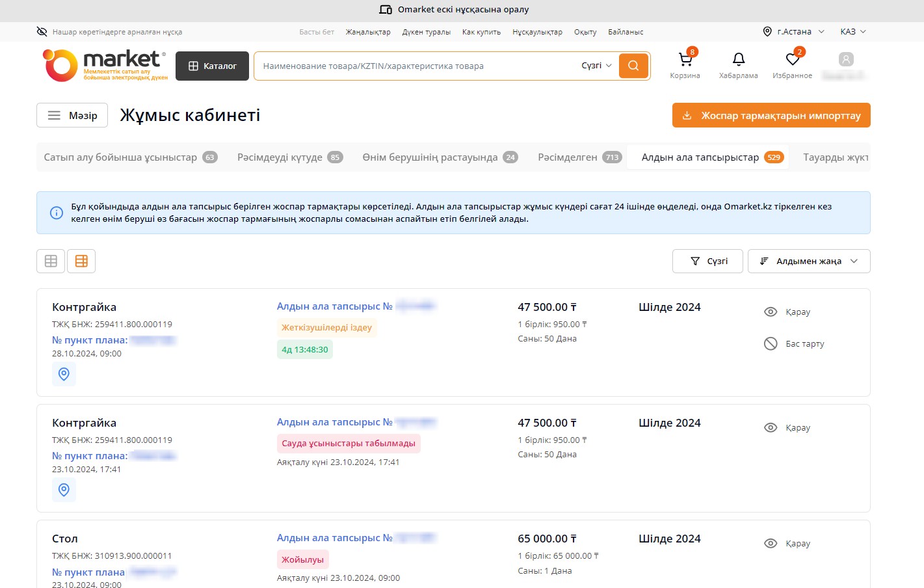Expand the Алдымен жаңа sort dropdown
924x588 pixels.
tap(808, 261)
